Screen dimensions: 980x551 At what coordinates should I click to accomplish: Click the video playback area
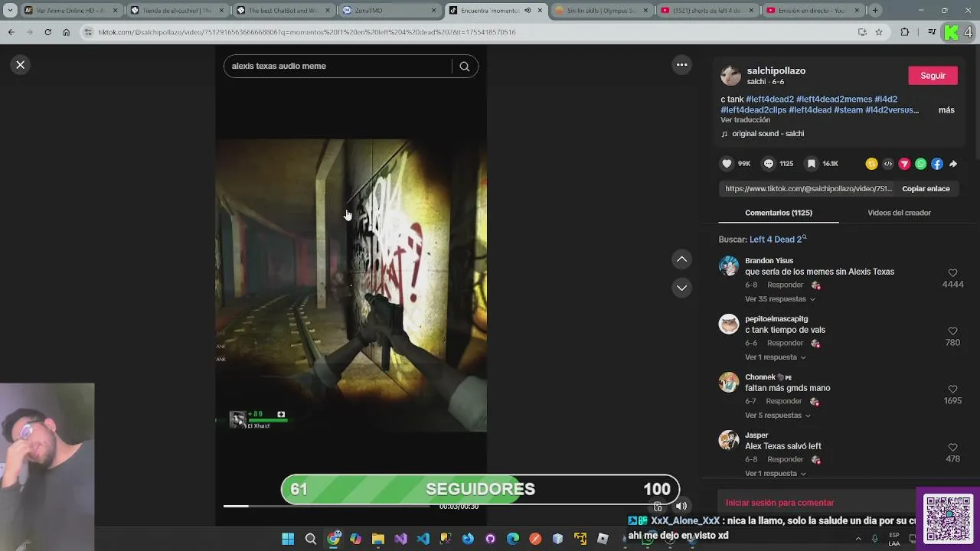click(351, 285)
